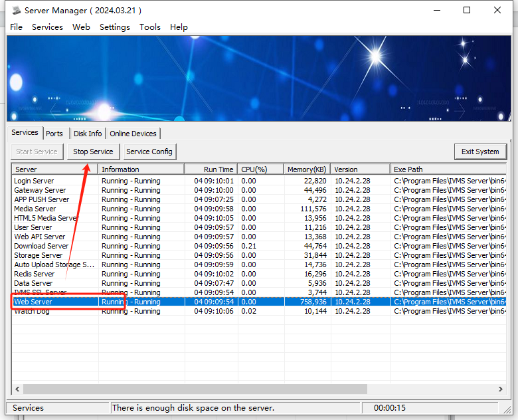
Task: Click the horizontal scrollbar left arrow
Action: coord(17,389)
